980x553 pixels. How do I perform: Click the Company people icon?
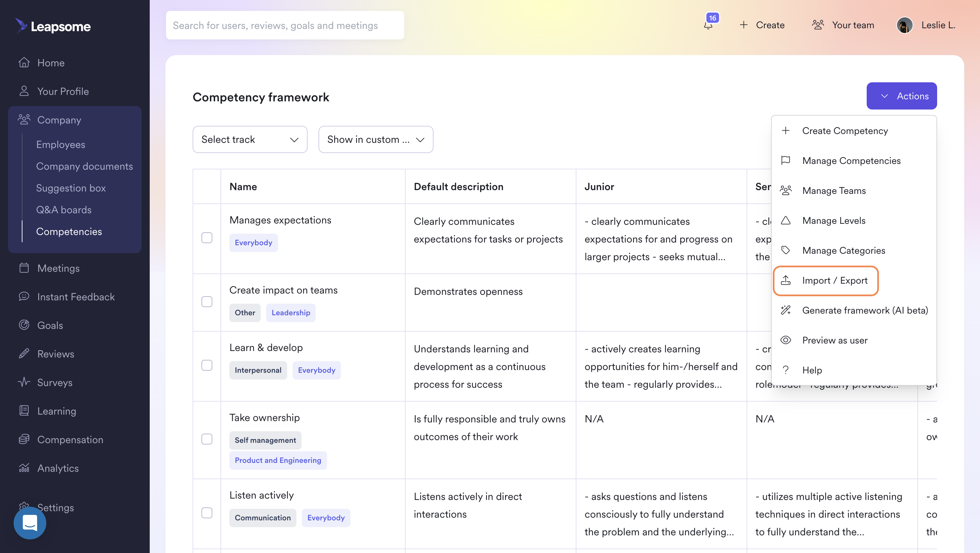24,119
